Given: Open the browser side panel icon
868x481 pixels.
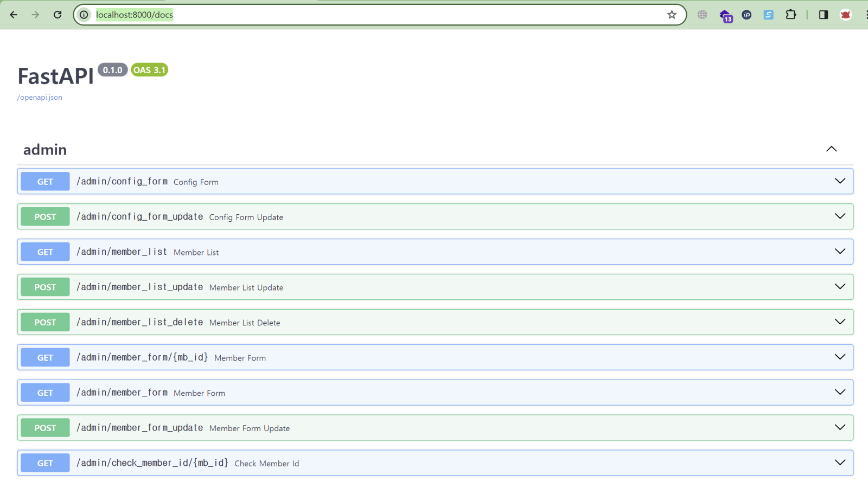Looking at the screenshot, I should click(823, 15).
